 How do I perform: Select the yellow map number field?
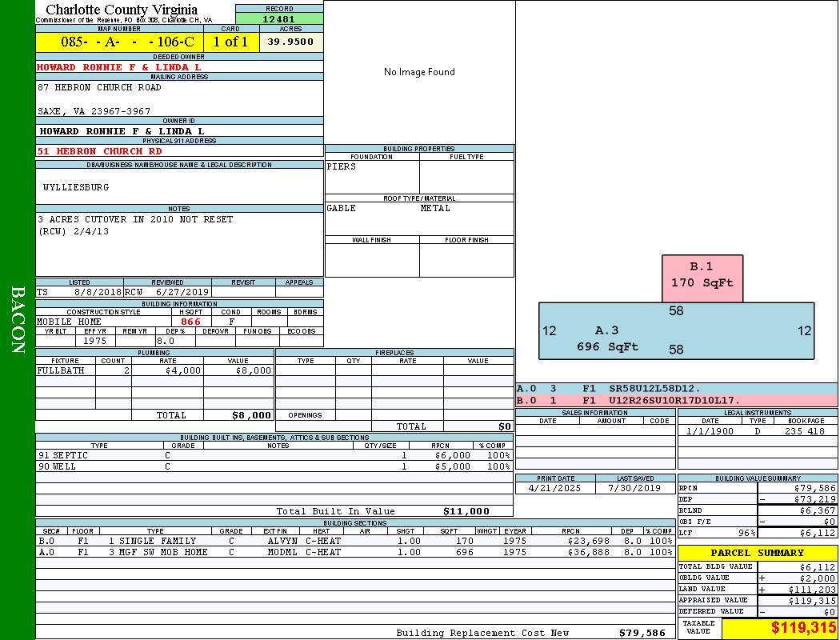pyautogui.click(x=119, y=42)
